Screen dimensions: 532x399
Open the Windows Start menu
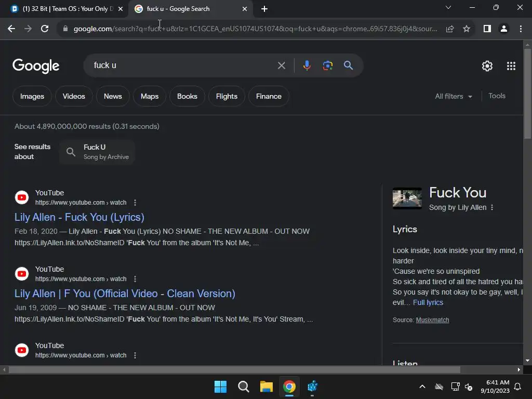click(220, 387)
